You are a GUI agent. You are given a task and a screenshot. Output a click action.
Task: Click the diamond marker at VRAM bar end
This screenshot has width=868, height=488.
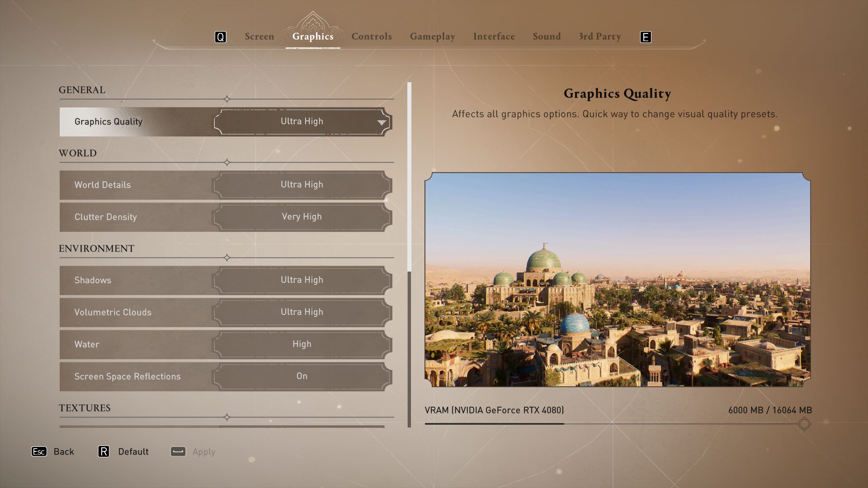pos(804,424)
